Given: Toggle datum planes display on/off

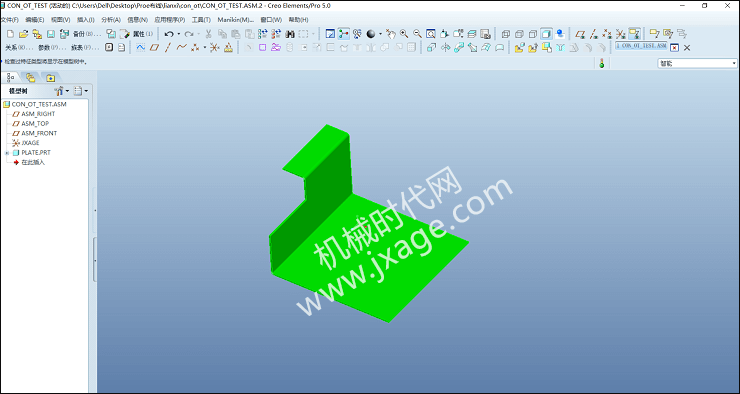Looking at the screenshot, I should coord(580,34).
